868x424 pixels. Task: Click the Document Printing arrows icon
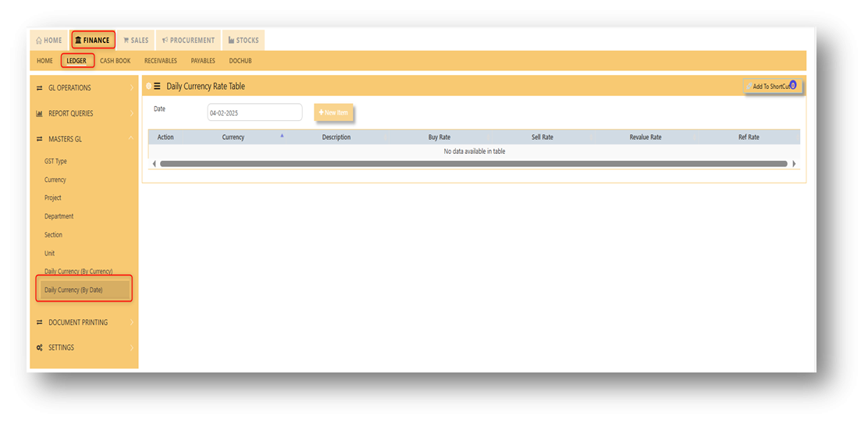coord(39,322)
